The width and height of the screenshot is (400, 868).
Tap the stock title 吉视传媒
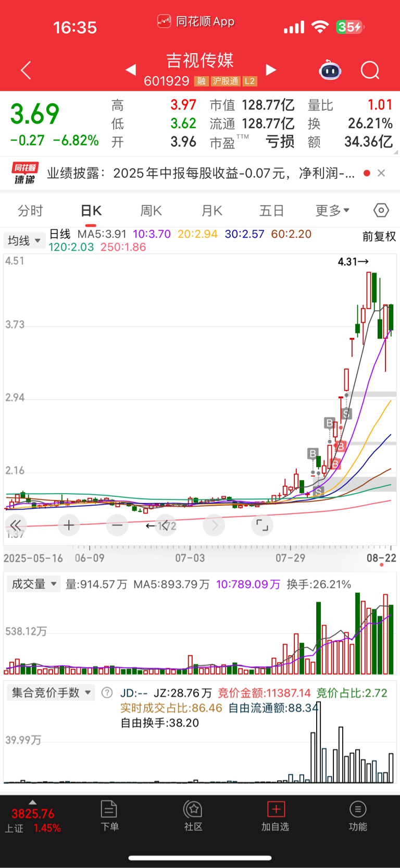tap(200, 60)
